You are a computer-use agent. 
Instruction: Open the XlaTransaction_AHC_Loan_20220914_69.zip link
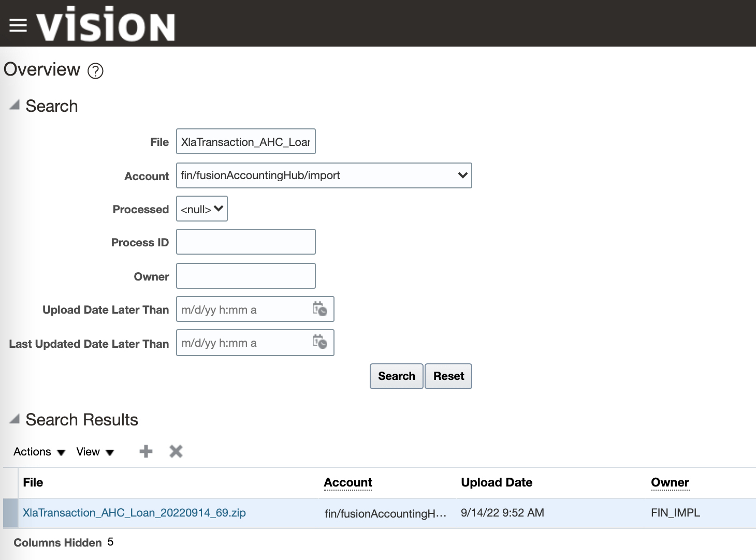click(x=135, y=512)
